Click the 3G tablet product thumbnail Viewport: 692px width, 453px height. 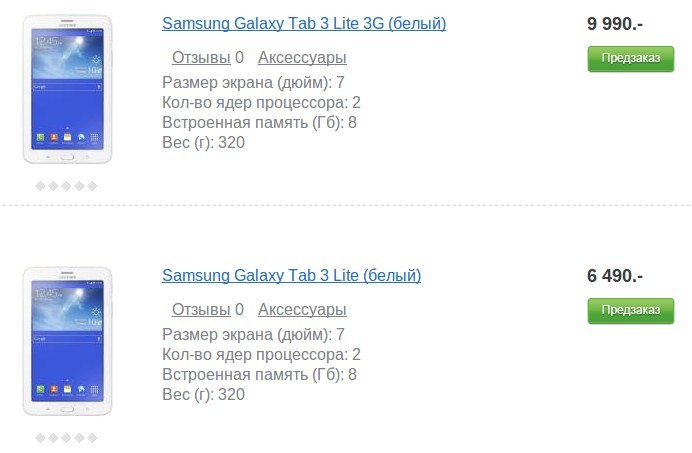pyautogui.click(x=67, y=89)
